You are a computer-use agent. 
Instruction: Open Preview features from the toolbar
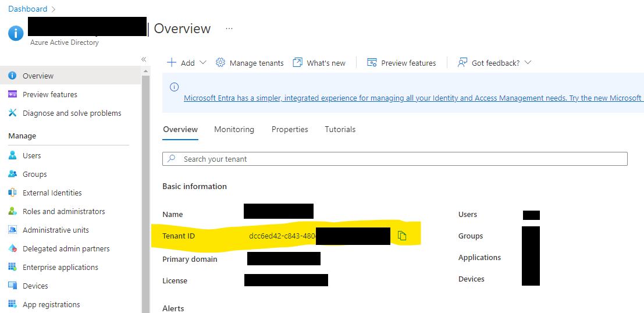point(401,63)
